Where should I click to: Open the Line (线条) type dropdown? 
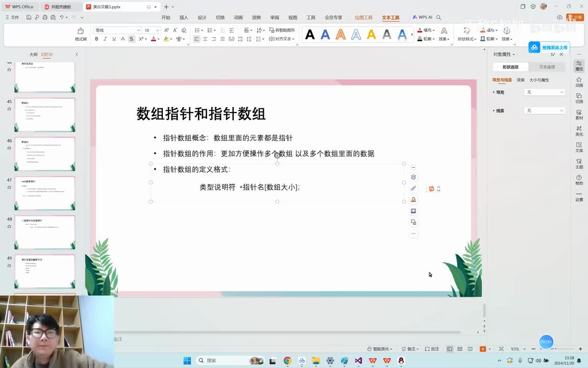[544, 111]
